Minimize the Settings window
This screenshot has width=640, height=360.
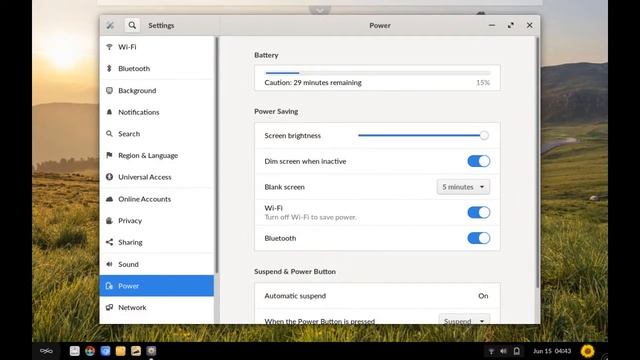[x=492, y=25]
